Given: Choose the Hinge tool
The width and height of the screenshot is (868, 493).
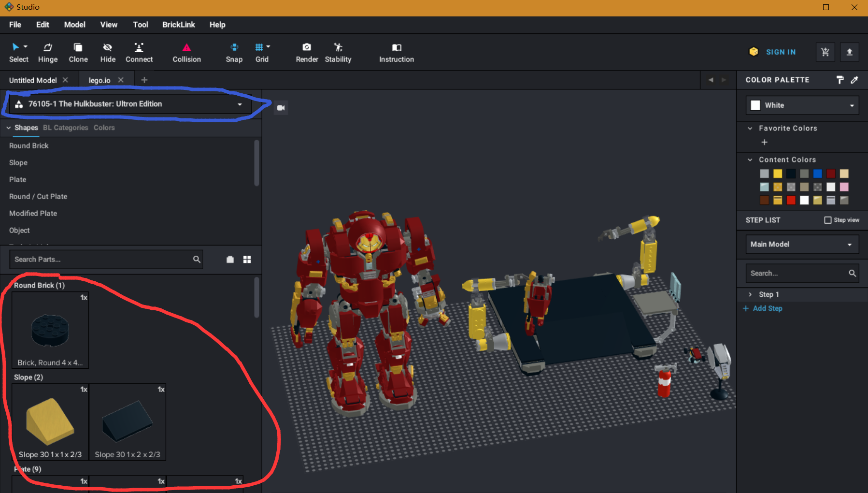Looking at the screenshot, I should (x=48, y=52).
